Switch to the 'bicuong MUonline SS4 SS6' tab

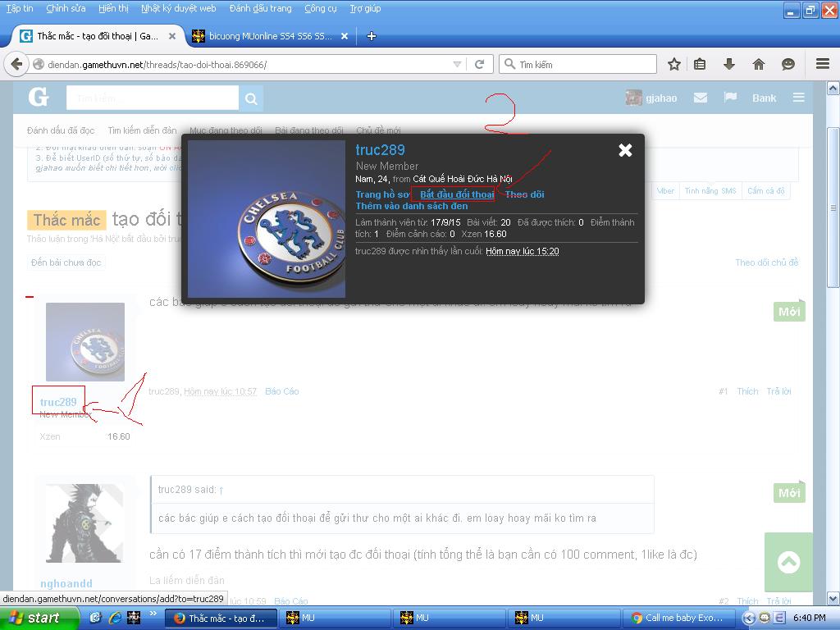(271, 36)
